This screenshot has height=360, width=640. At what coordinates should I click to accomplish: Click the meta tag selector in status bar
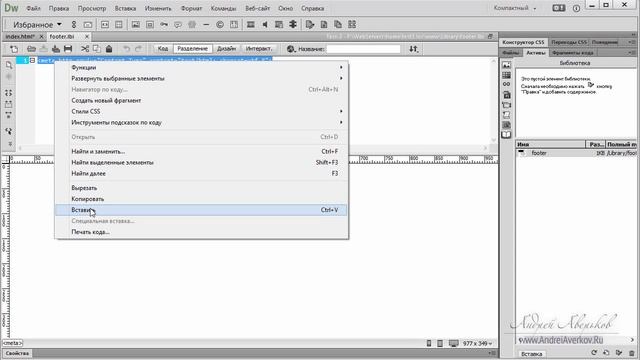(13, 343)
